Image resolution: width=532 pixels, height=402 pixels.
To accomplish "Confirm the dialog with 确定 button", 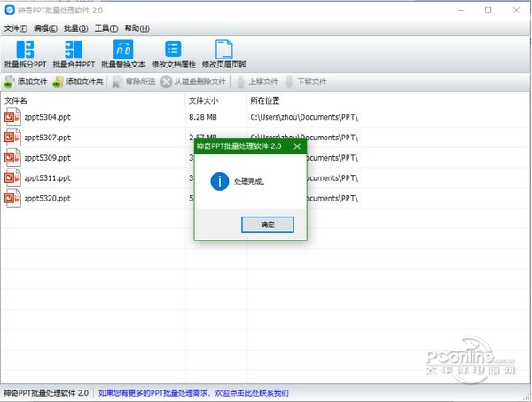I will [268, 225].
